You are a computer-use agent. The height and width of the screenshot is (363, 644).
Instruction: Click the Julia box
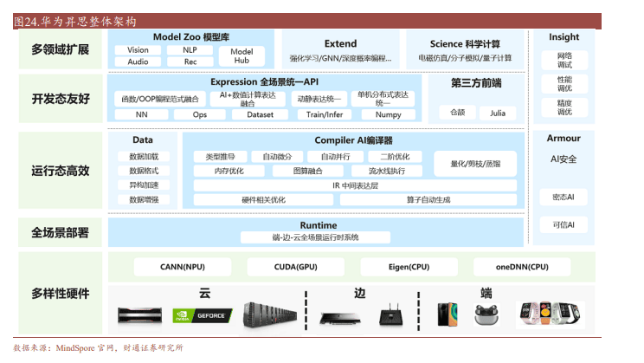pos(498,113)
